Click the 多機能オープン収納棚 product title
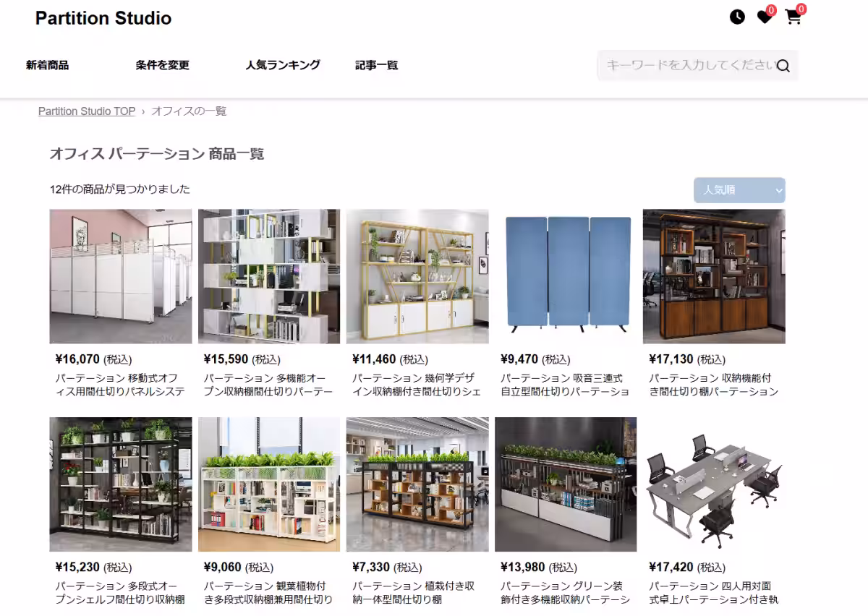Image resolution: width=868 pixels, height=616 pixels. tap(268, 385)
